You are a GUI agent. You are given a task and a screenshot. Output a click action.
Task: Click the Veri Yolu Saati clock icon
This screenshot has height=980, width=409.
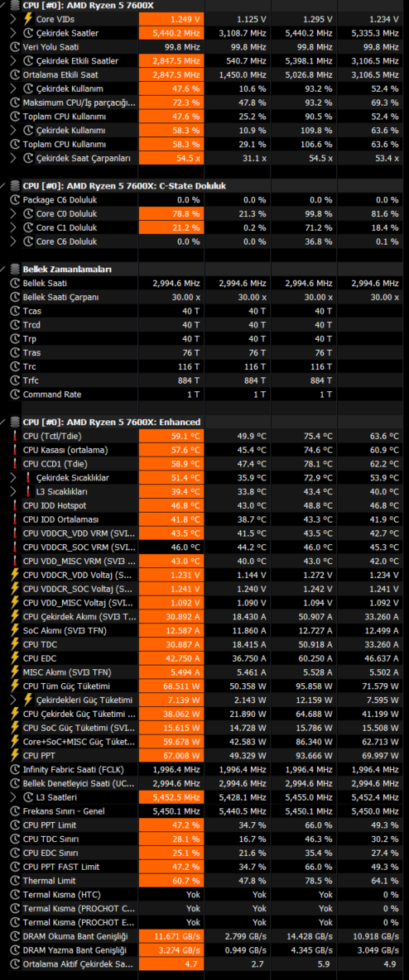15,47
